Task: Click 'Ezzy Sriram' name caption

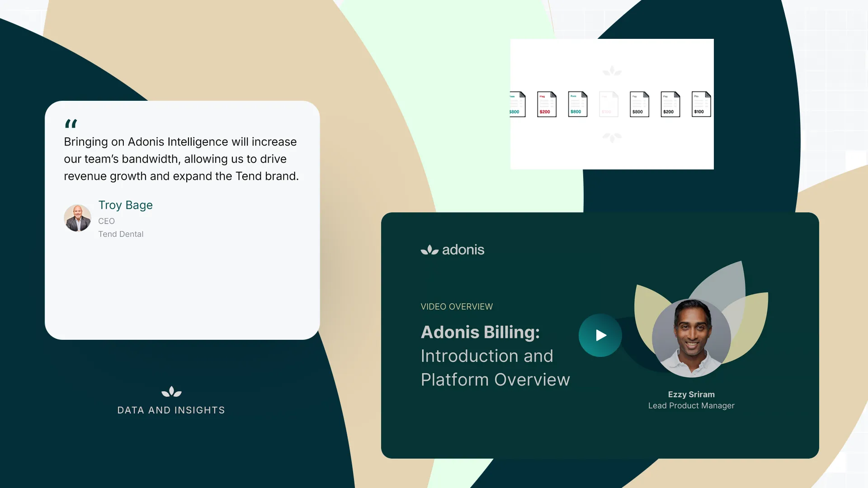Action: coord(691,394)
